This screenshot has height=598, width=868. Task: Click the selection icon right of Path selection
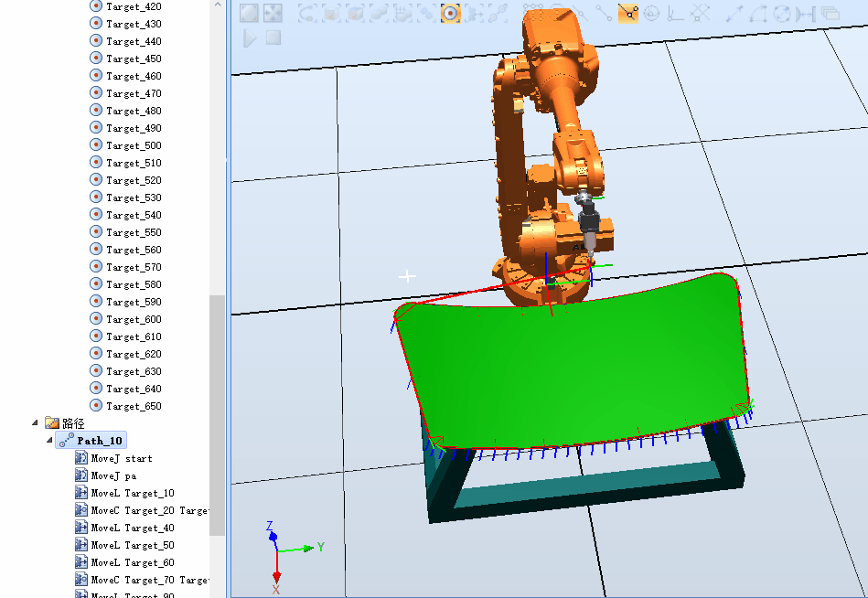[498, 14]
